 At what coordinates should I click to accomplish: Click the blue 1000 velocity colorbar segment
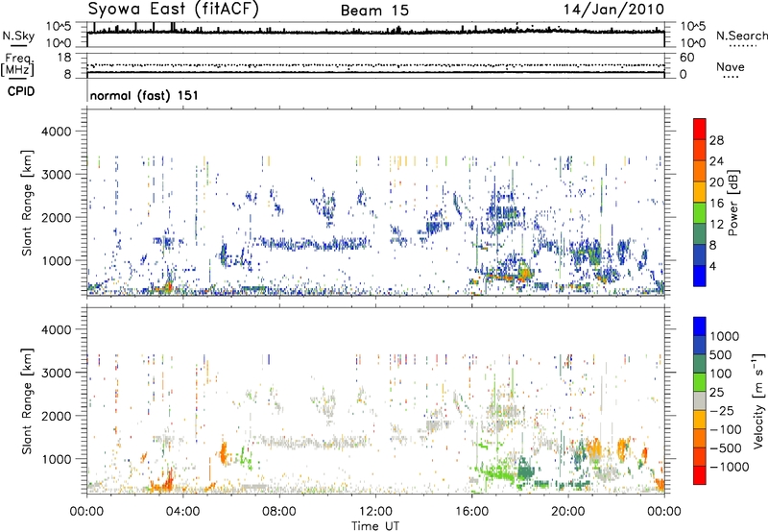point(700,326)
